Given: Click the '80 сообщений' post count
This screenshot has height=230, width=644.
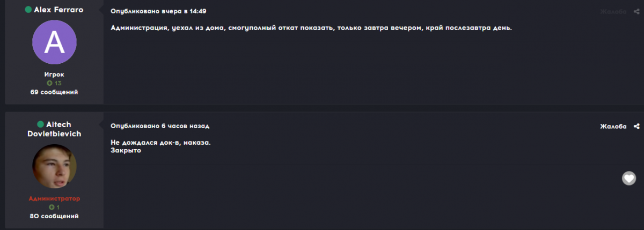Looking at the screenshot, I should point(54,216).
